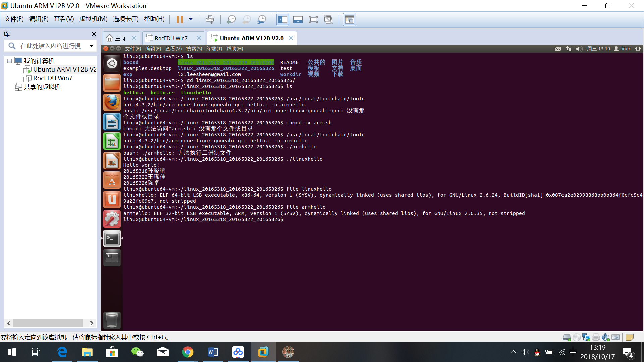Pause the virtual machine
644x362 pixels.
coord(180,19)
